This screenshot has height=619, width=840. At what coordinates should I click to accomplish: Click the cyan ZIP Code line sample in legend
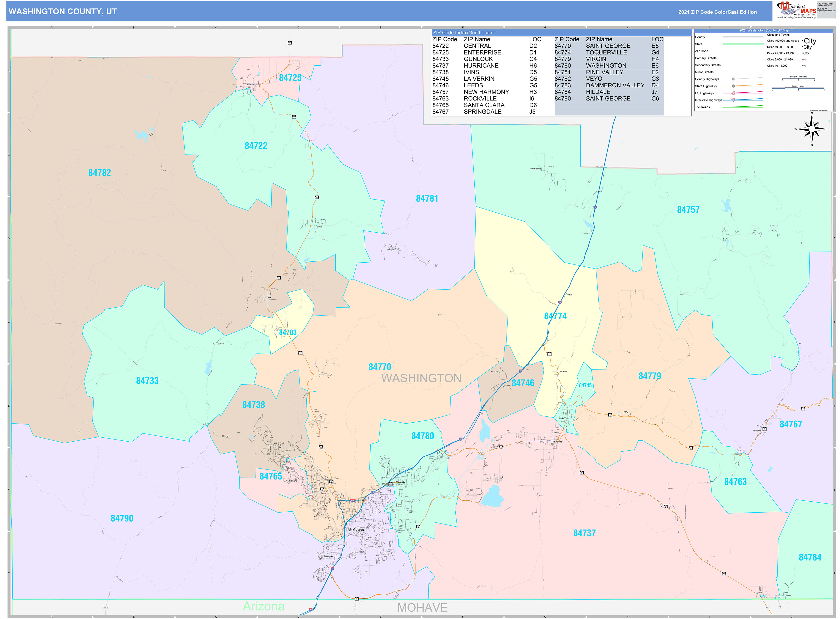point(743,51)
